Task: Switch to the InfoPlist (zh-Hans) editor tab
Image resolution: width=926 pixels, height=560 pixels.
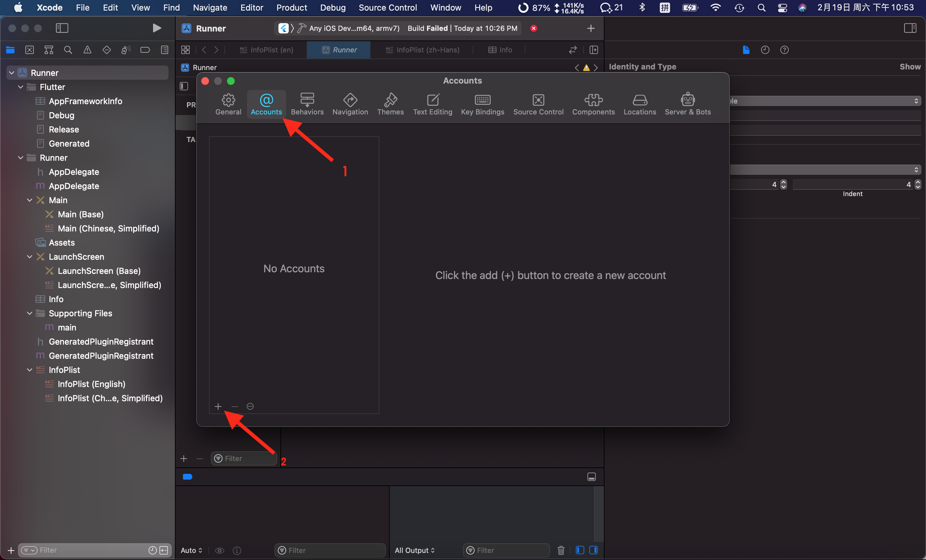Action: coord(422,50)
